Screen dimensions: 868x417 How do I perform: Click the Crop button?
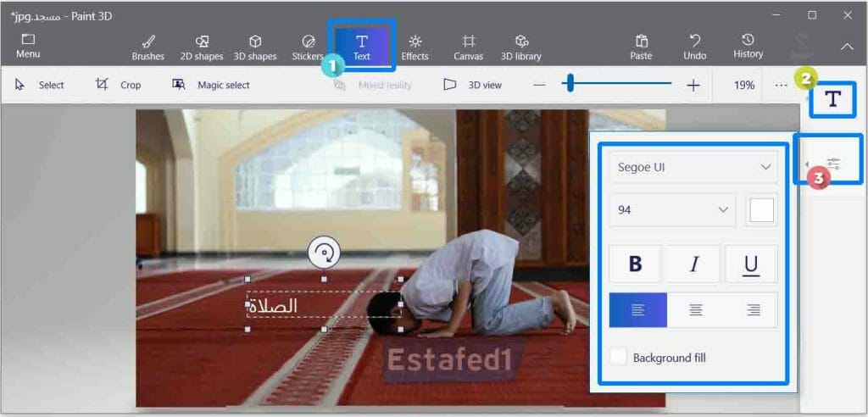119,85
